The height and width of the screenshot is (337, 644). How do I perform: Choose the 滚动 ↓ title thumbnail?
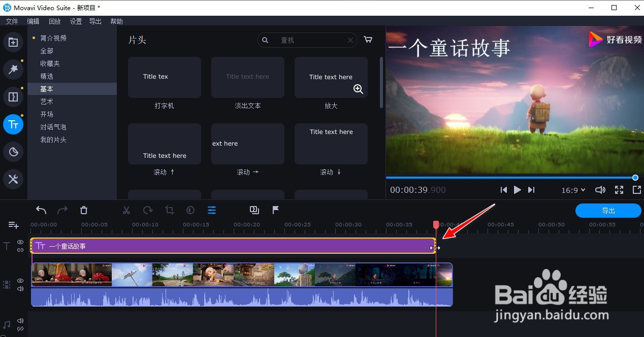click(331, 144)
